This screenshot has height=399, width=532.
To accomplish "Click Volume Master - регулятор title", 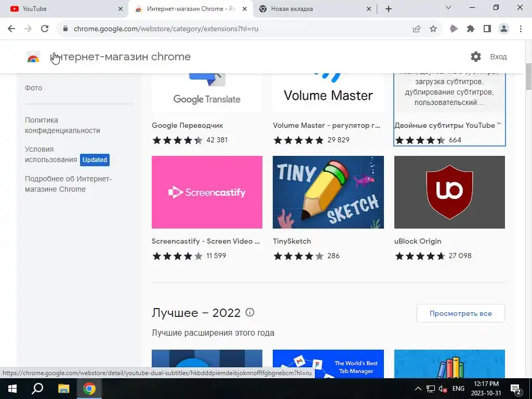I will pyautogui.click(x=326, y=125).
